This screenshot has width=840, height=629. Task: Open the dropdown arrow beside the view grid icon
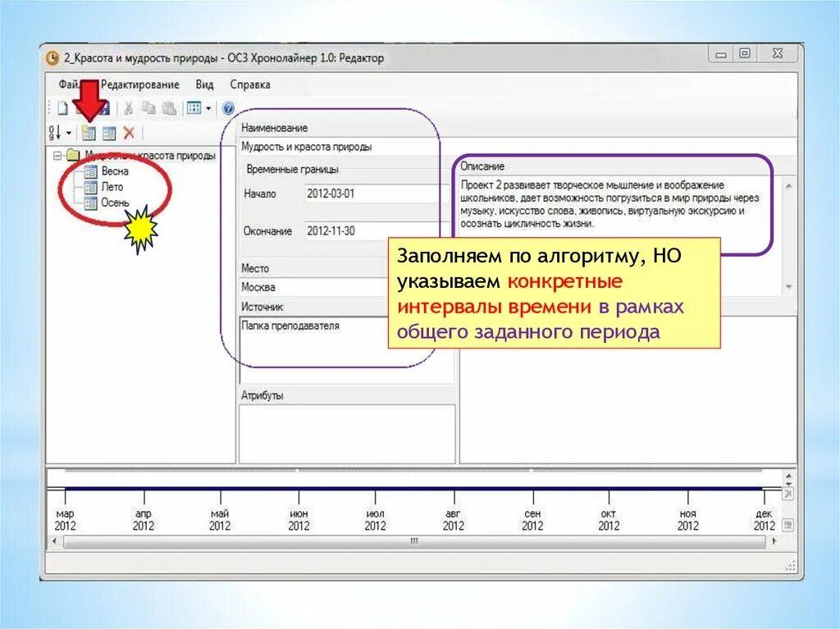click(208, 109)
